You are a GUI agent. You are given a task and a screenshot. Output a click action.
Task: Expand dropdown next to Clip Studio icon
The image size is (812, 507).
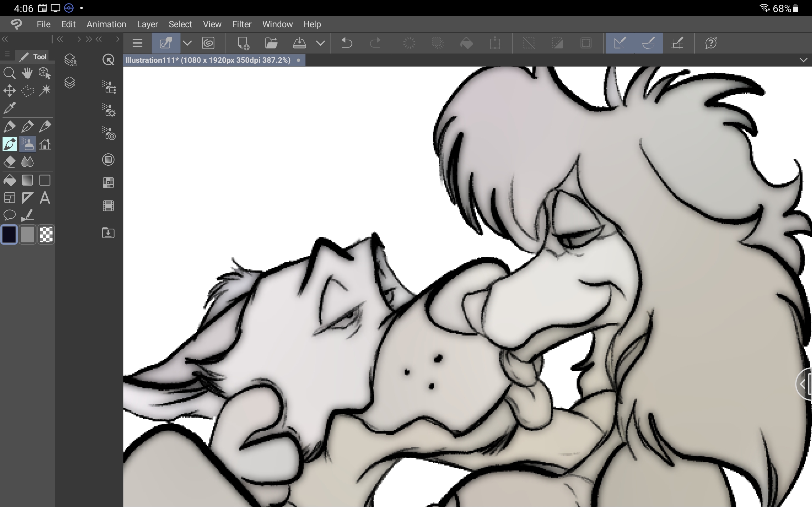(187, 43)
